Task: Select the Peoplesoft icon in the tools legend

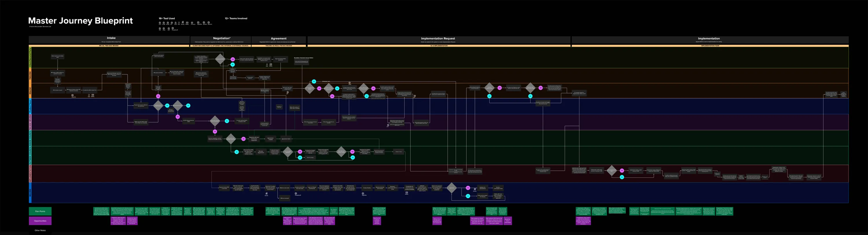Action: (x=173, y=28)
